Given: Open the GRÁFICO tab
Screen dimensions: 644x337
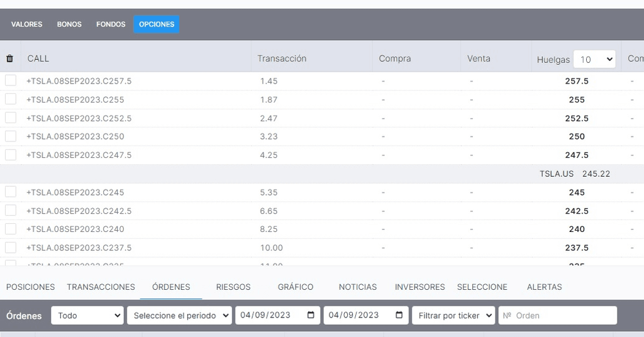Looking at the screenshot, I should (x=296, y=287).
